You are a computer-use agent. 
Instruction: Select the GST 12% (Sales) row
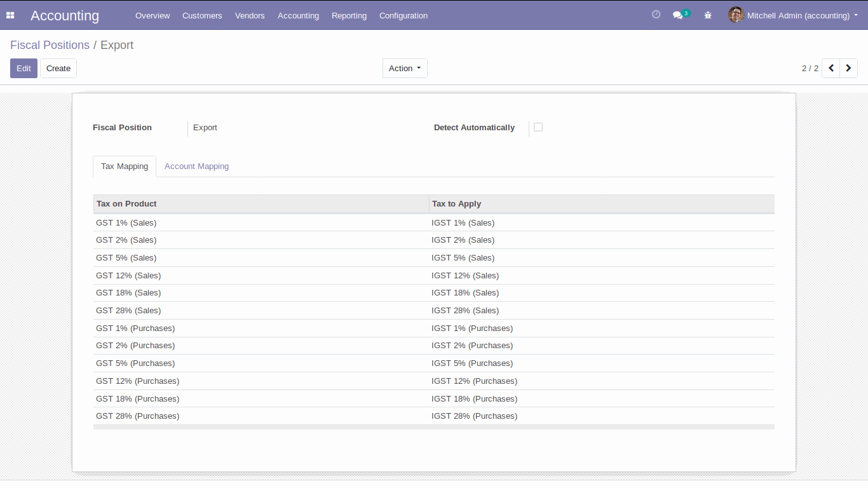point(434,275)
